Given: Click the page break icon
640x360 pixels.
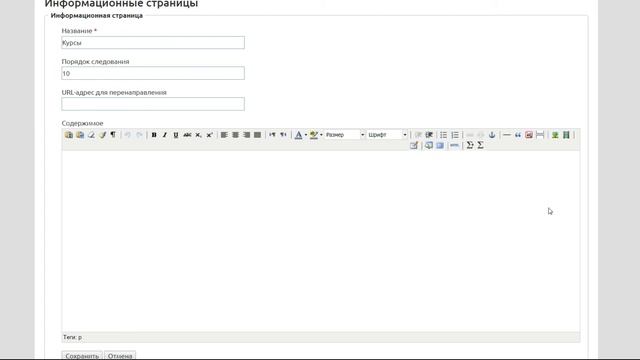Looking at the screenshot, I should [x=540, y=135].
